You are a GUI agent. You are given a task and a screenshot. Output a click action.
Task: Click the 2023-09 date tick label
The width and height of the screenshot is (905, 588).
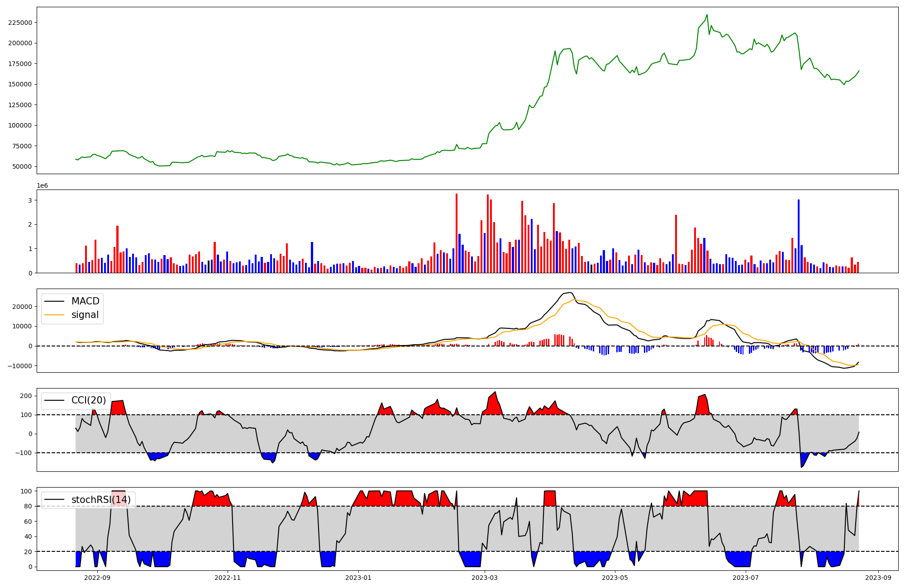tap(879, 577)
